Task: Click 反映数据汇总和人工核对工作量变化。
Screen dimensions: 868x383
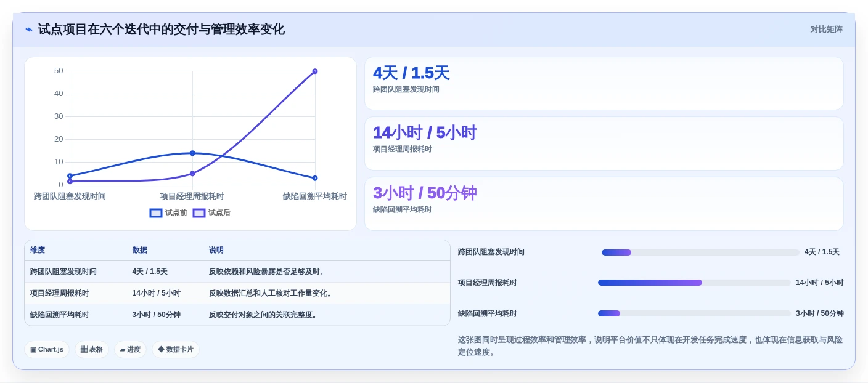Action: click(x=272, y=293)
